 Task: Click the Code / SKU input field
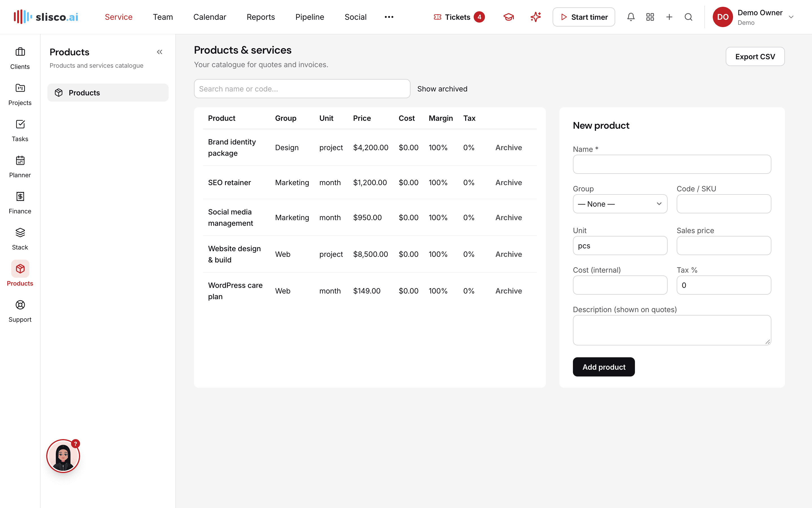tap(724, 204)
